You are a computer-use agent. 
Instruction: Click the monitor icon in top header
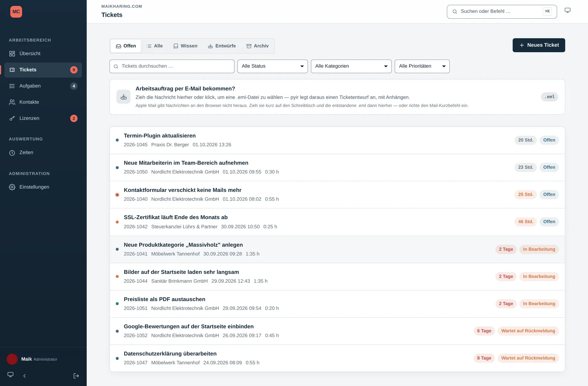click(567, 10)
